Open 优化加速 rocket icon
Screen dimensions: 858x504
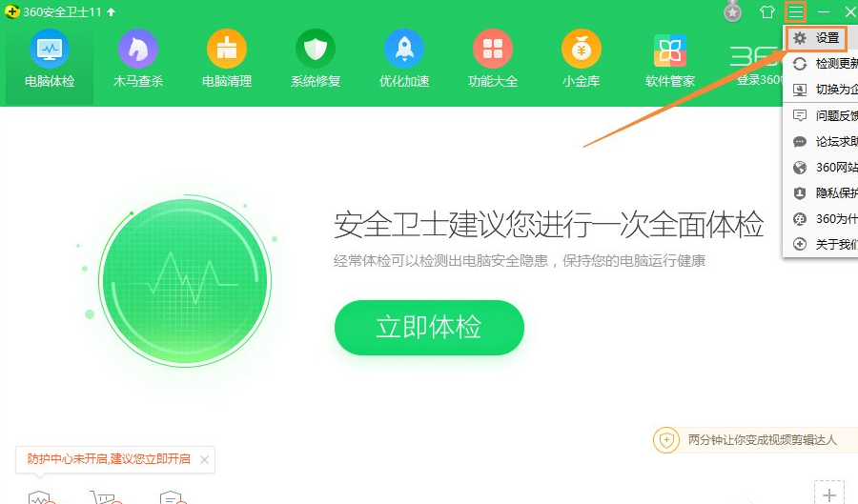pyautogui.click(x=404, y=50)
